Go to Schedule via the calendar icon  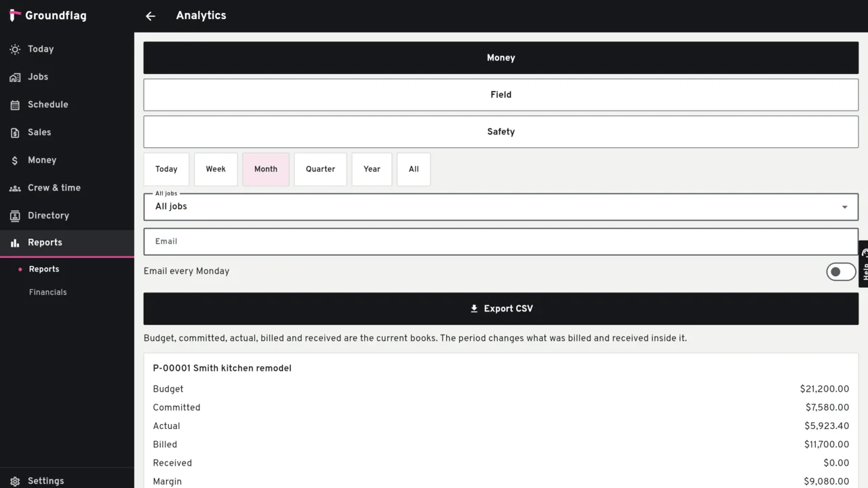(15, 105)
